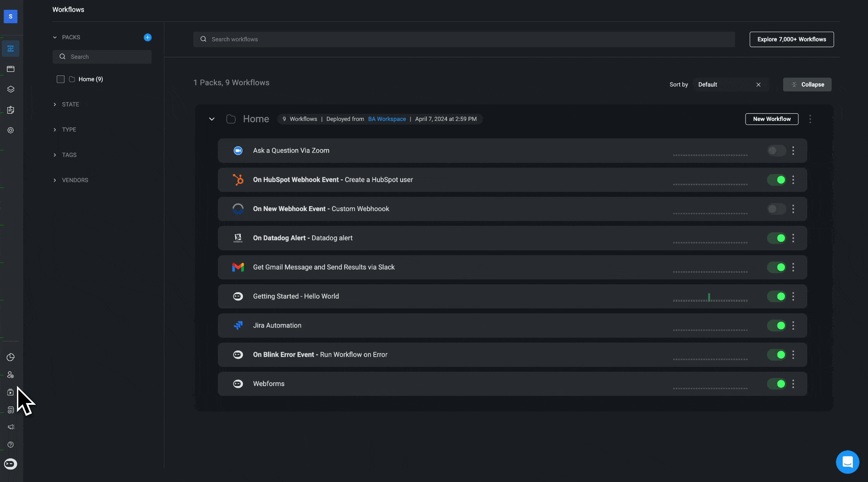The image size is (868, 482).
Task: Open the Getting Started - Hello World workflow
Action: coord(296,296)
